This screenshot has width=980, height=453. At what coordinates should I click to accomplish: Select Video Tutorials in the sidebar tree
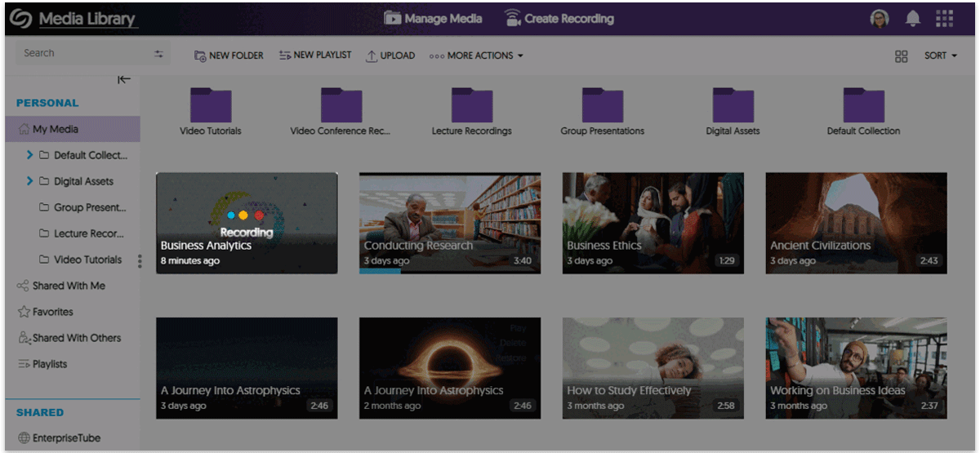80,260
